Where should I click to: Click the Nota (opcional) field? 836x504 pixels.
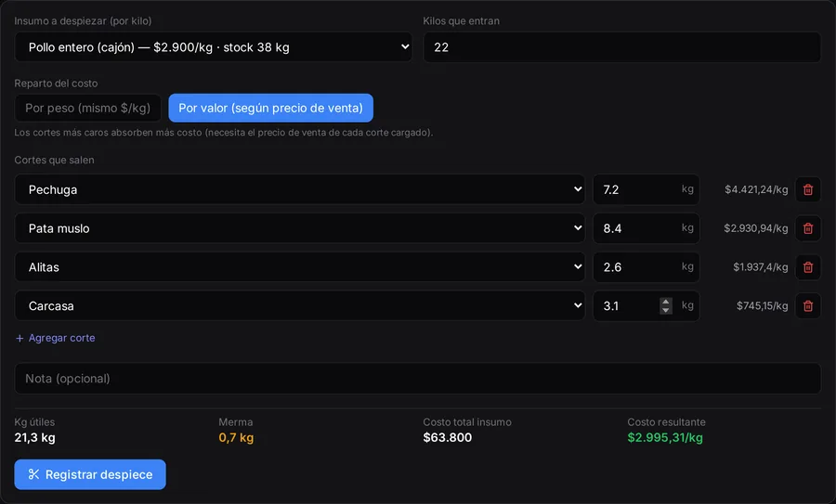pyautogui.click(x=417, y=379)
